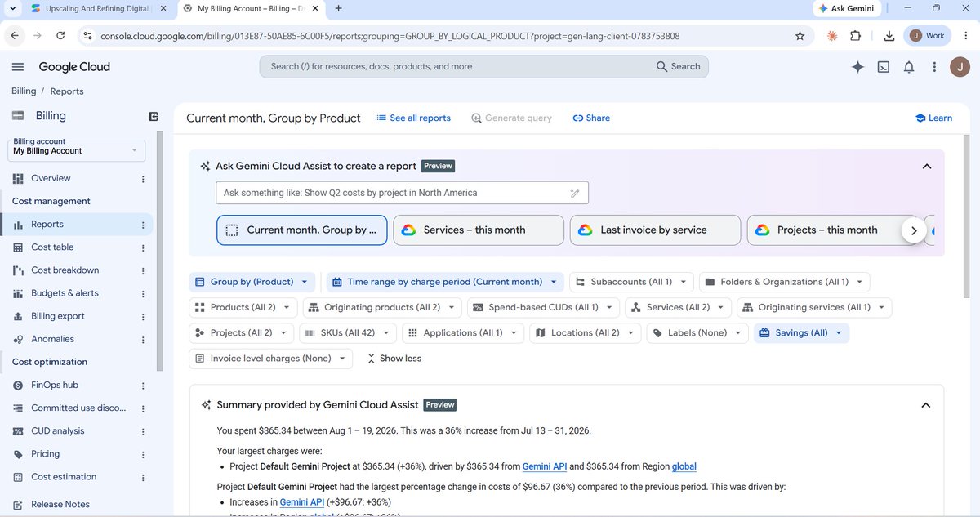
Task: Select the Projects – this month suggestion
Action: click(x=823, y=230)
